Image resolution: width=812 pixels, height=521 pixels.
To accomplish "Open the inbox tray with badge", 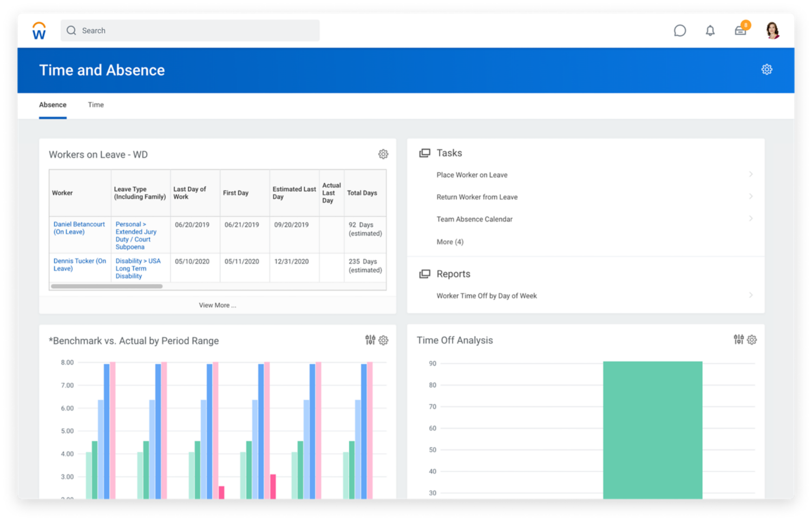I will [x=741, y=30].
